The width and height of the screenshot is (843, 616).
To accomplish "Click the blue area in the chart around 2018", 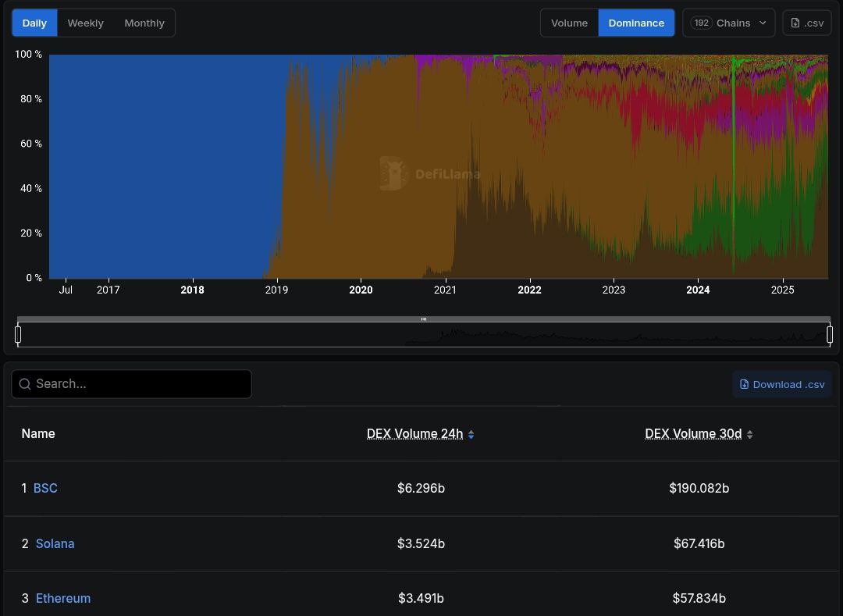I will 193,166.
